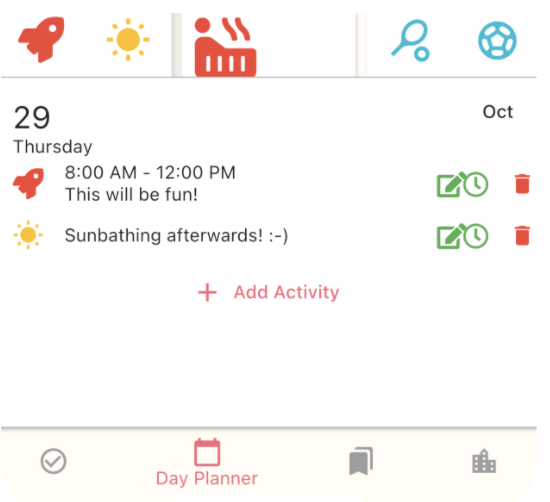Select the rocket activity icon in top strip

click(41, 39)
